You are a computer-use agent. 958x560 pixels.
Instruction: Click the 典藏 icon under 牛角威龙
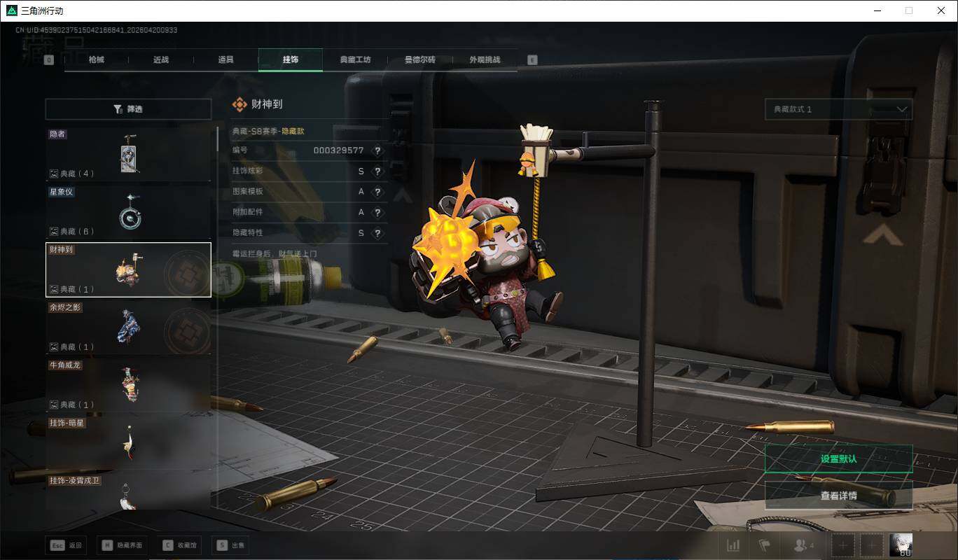pos(53,405)
